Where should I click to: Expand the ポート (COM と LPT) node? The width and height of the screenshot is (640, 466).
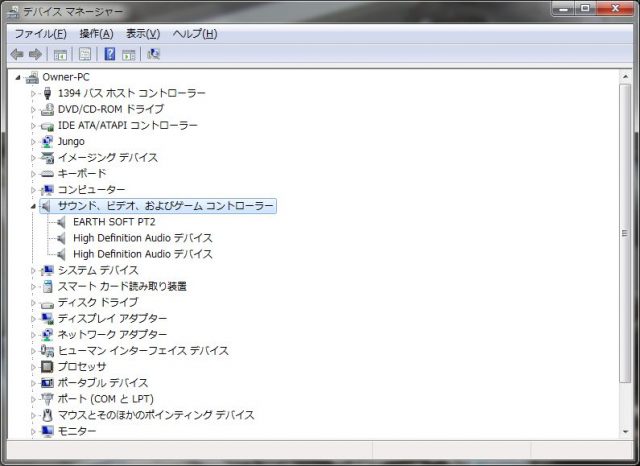point(33,399)
